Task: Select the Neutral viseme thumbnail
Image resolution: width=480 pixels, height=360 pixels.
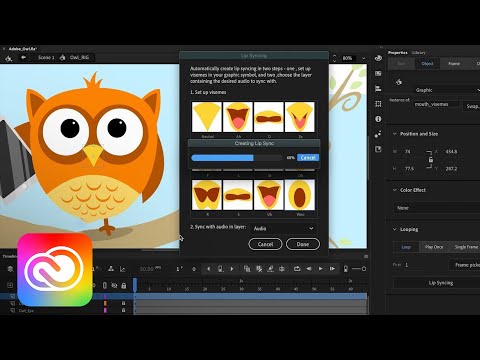Action: tap(207, 117)
